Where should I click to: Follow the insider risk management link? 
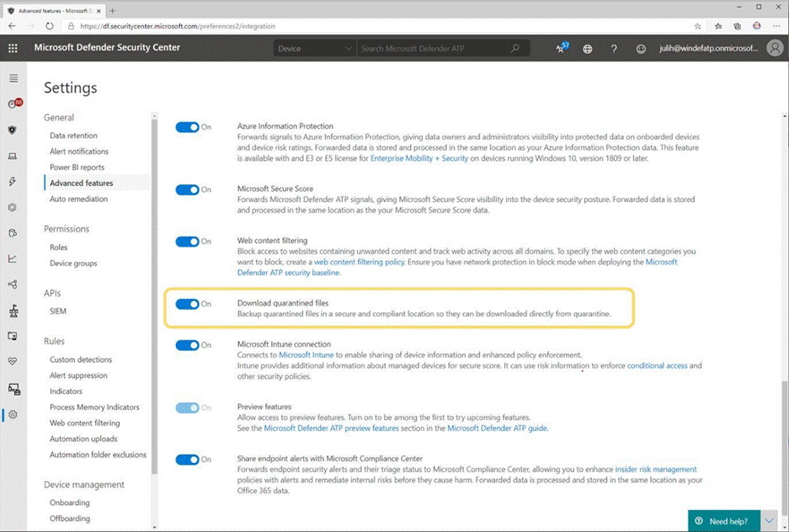pos(656,469)
